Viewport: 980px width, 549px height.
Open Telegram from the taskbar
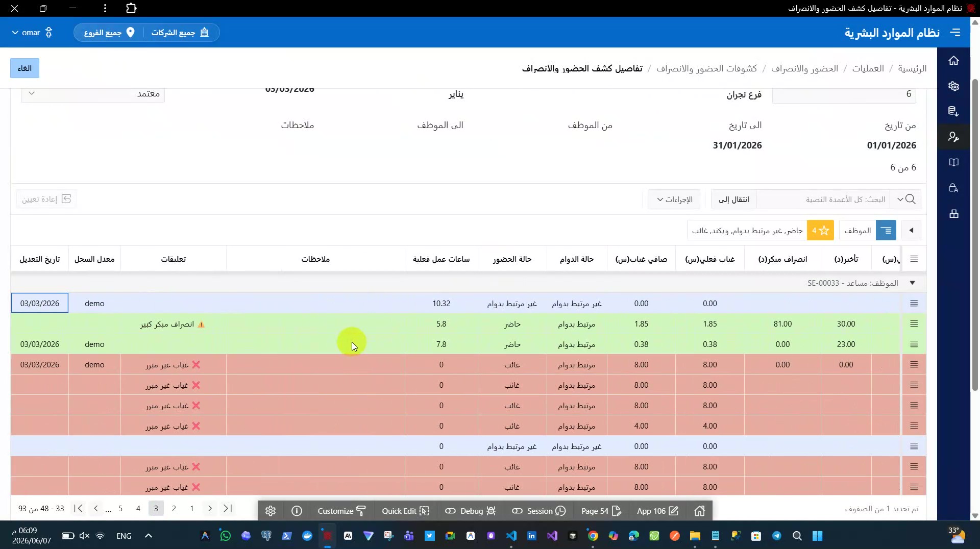pyautogui.click(x=776, y=536)
